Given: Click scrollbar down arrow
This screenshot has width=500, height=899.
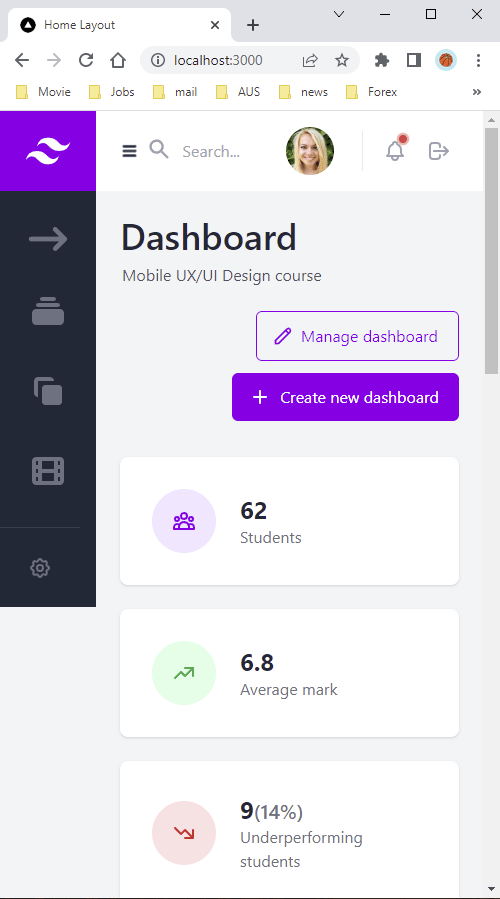Looking at the screenshot, I should tap(491, 889).
